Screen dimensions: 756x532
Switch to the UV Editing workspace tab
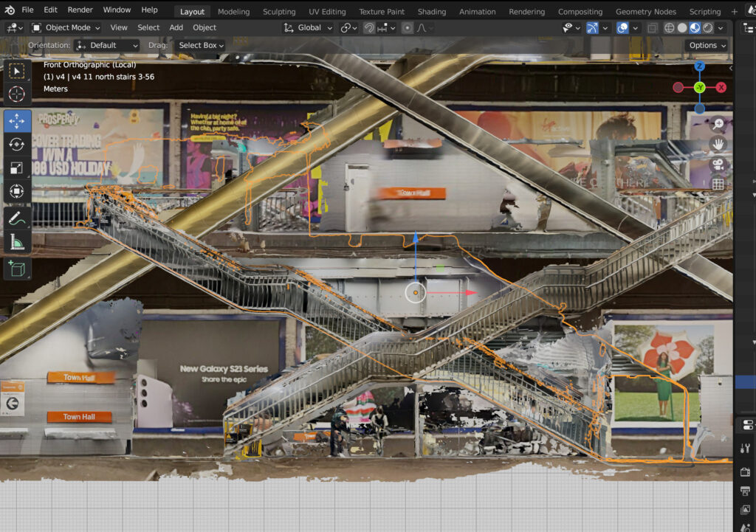(x=327, y=12)
